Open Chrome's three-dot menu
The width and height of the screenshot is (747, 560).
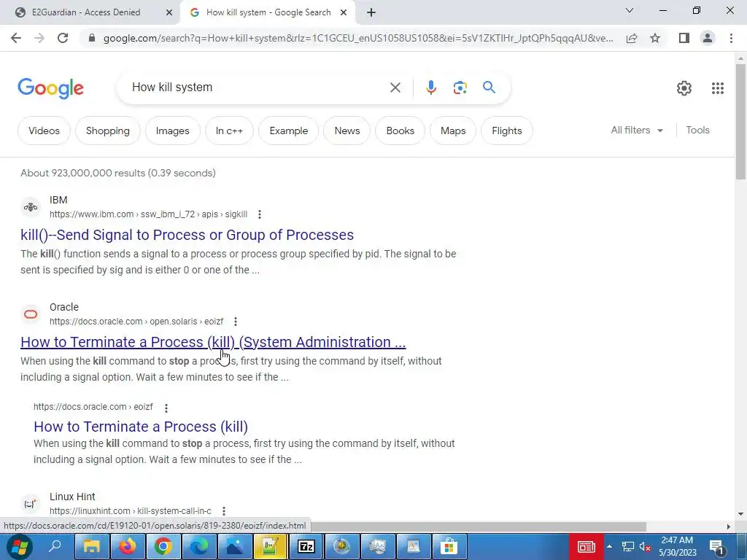tap(731, 38)
